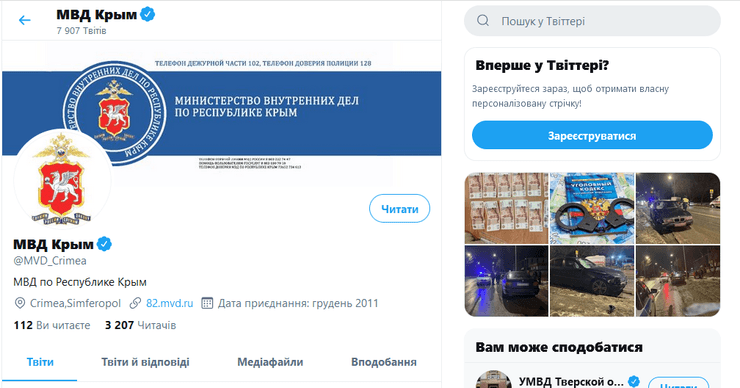Switch to the Вподобання tab
This screenshot has height=388, width=740.
pos(384,363)
